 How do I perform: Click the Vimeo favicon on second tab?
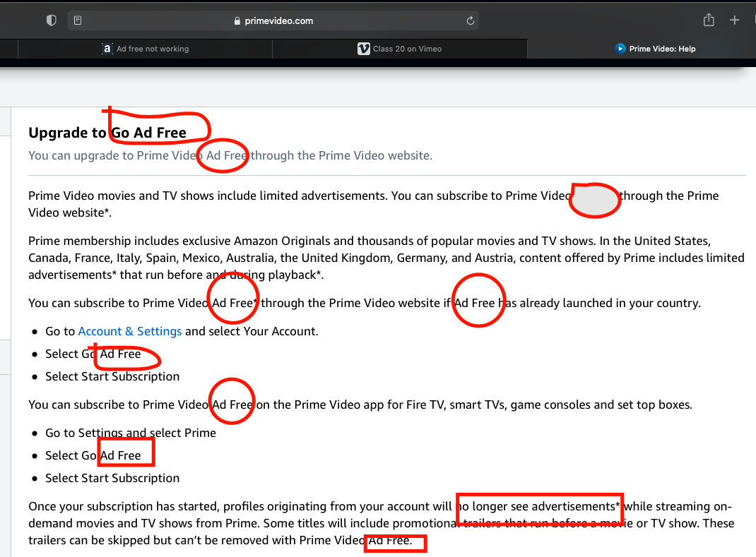364,49
